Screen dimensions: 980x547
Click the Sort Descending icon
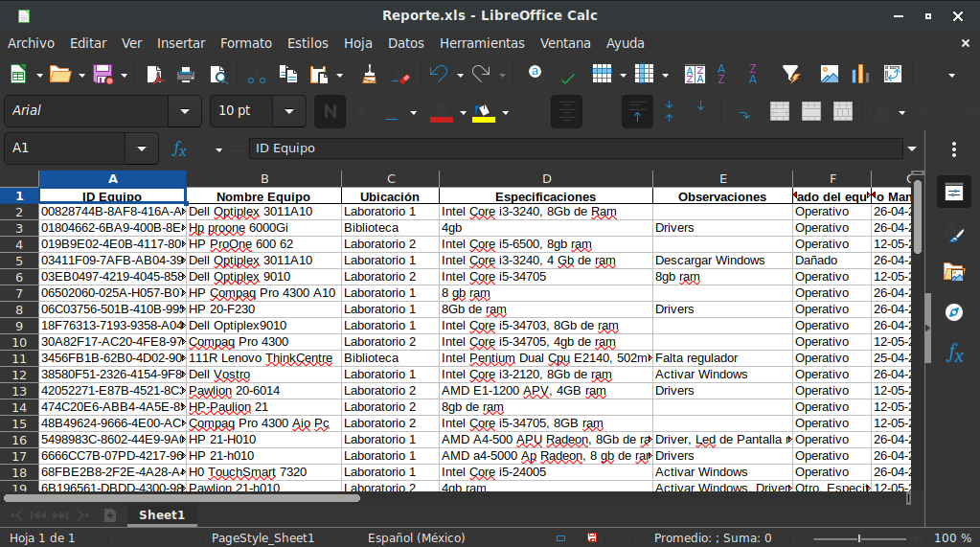pos(753,75)
